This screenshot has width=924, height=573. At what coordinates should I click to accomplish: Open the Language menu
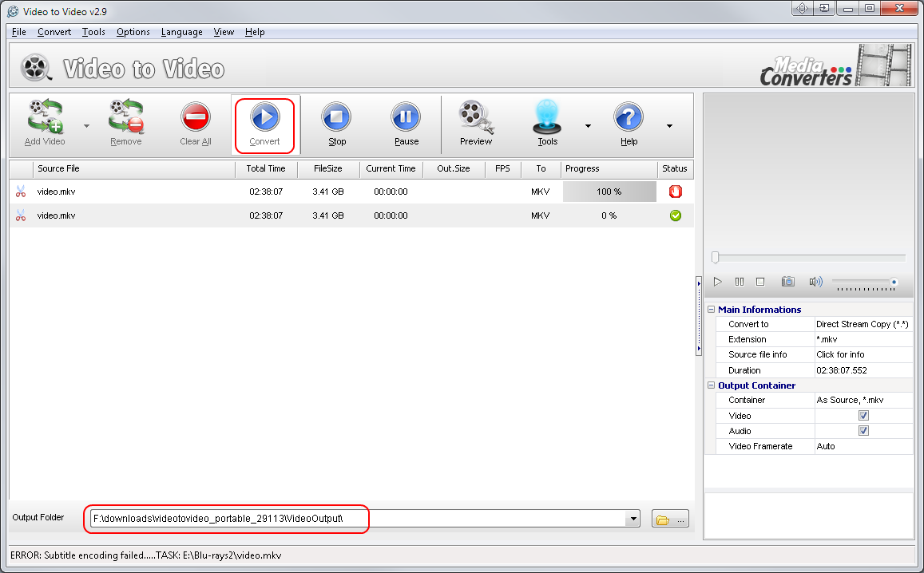[x=181, y=32]
